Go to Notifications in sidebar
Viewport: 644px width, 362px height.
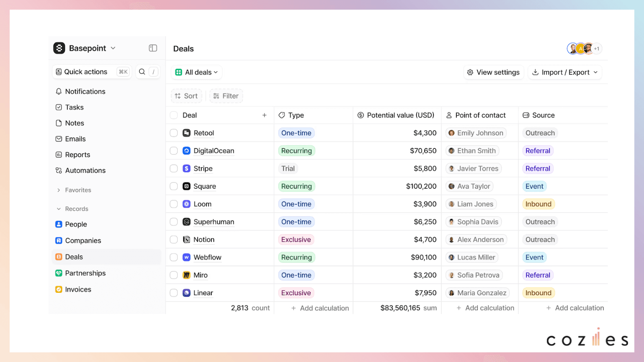click(107, 92)
